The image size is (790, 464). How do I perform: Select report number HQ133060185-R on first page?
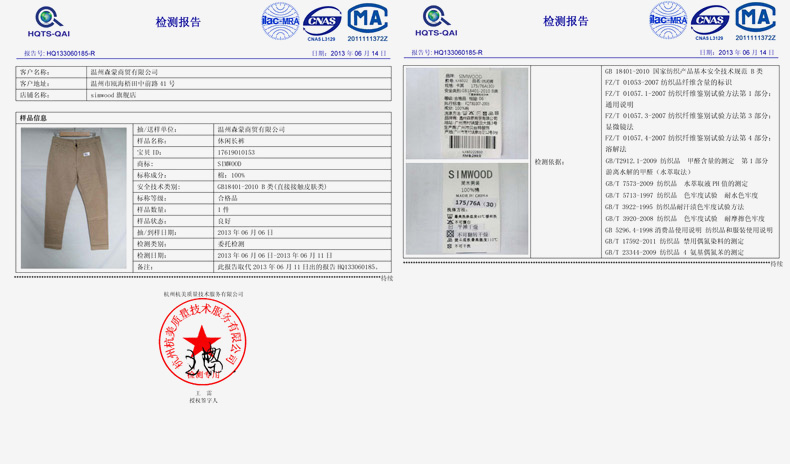71,53
